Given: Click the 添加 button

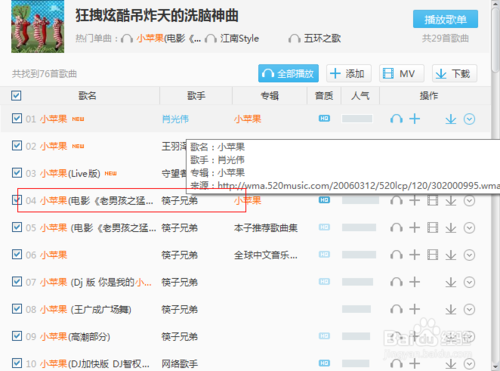Looking at the screenshot, I should (349, 73).
